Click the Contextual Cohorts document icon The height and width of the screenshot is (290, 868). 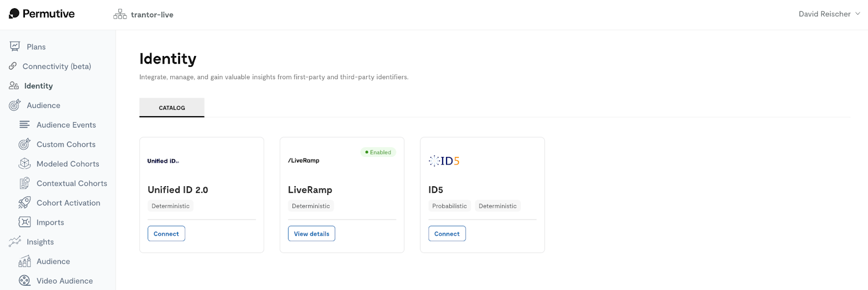[x=24, y=183]
